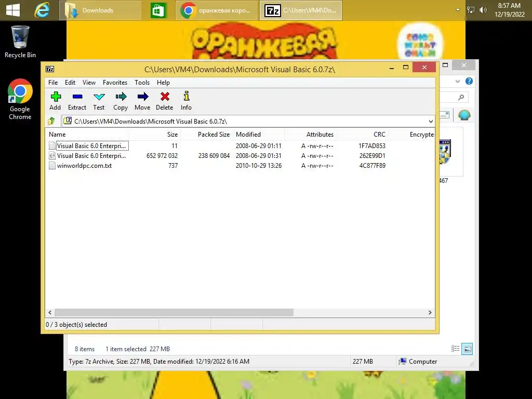Open the Tools menu

click(x=142, y=83)
